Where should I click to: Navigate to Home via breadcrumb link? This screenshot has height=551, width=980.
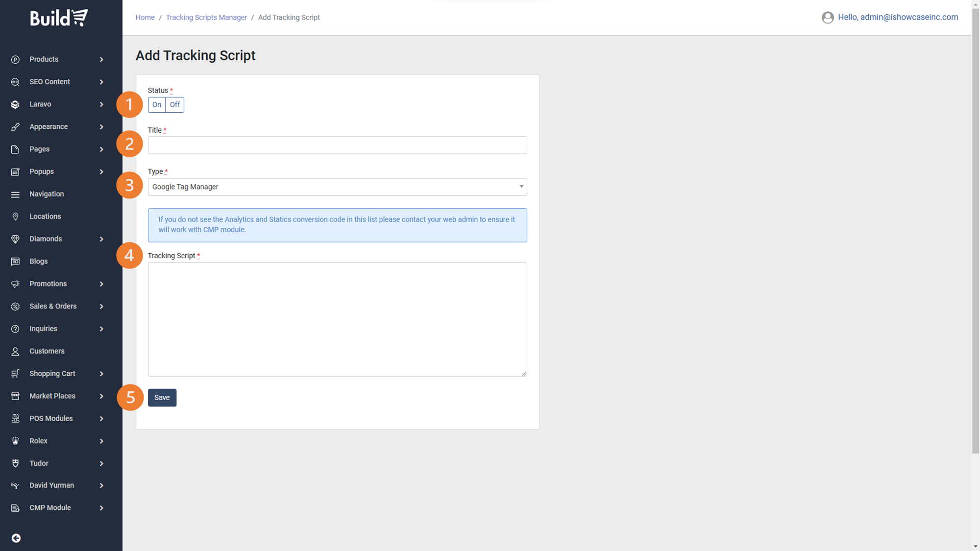145,17
